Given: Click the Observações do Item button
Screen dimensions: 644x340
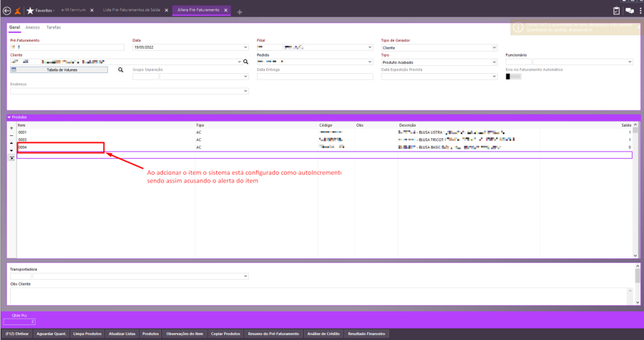Looking at the screenshot, I should (x=185, y=334).
